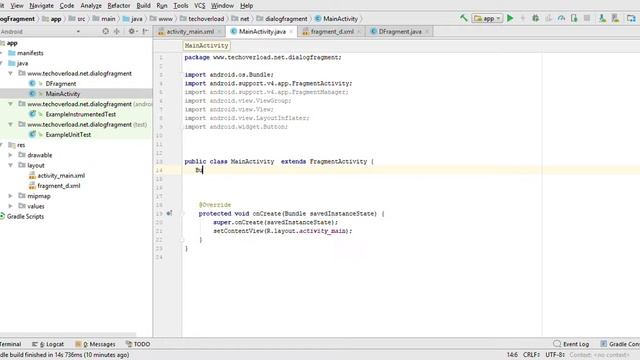Click the override gutter icon beside onCreate

[x=169, y=213]
